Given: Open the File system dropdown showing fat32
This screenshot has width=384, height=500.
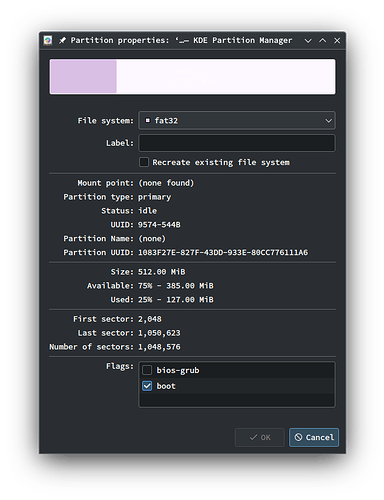Looking at the screenshot, I should pos(237,120).
